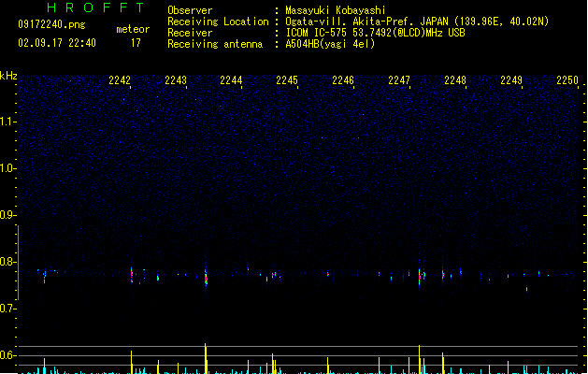Click the 0.7 frequency axis label
The height and width of the screenshot is (374, 588).
click(x=7, y=309)
